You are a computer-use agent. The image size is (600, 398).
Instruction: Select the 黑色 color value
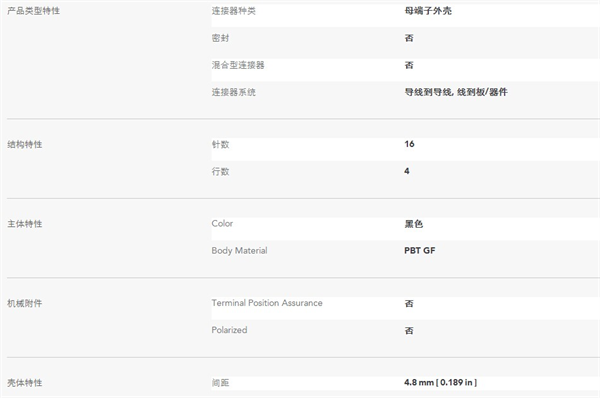pyautogui.click(x=414, y=223)
